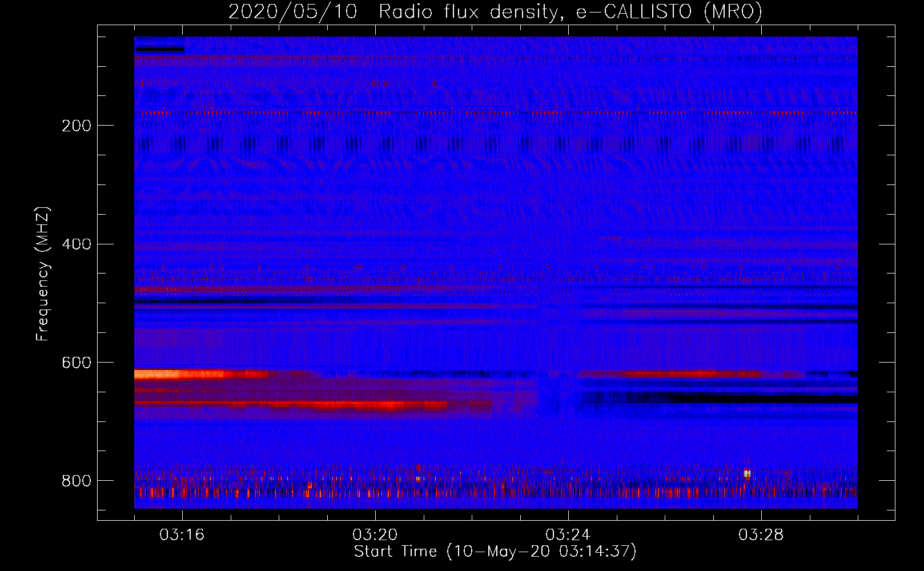Screen dimensions: 924x571
Task: Click the '03:28' time tick label
Action: click(761, 535)
